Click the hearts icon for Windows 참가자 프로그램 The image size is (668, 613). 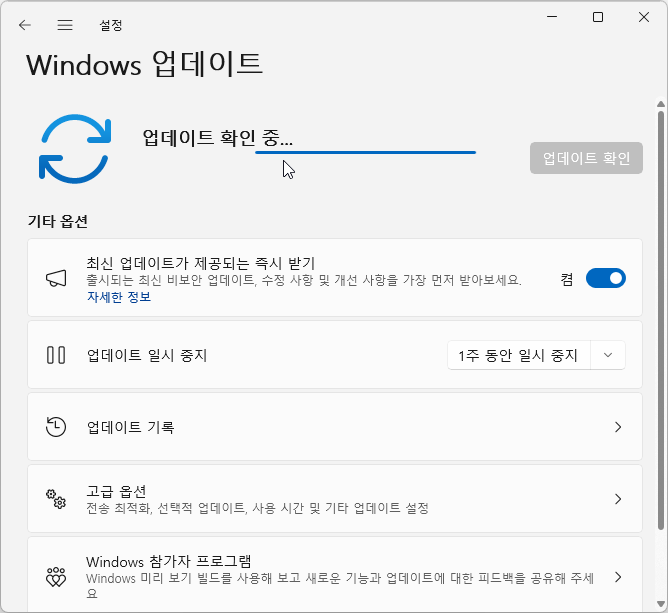coord(56,577)
